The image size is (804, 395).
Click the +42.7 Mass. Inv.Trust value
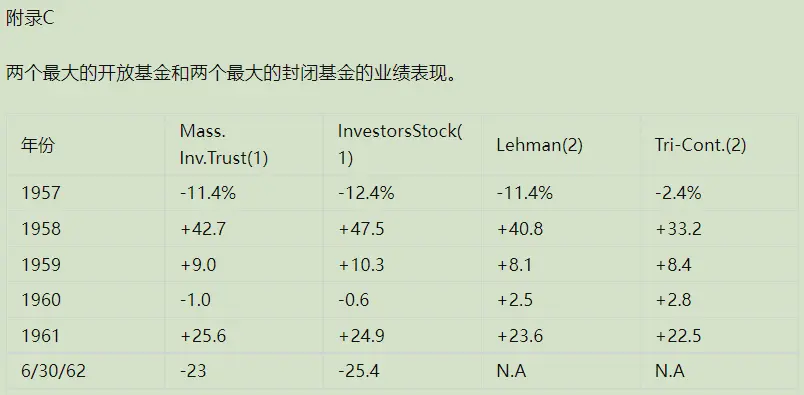tap(203, 229)
